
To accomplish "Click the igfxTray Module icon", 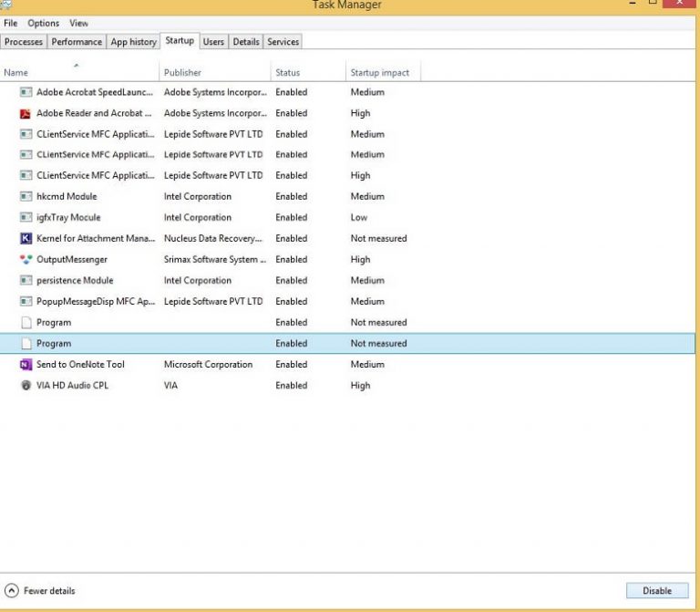I will coord(26,218).
